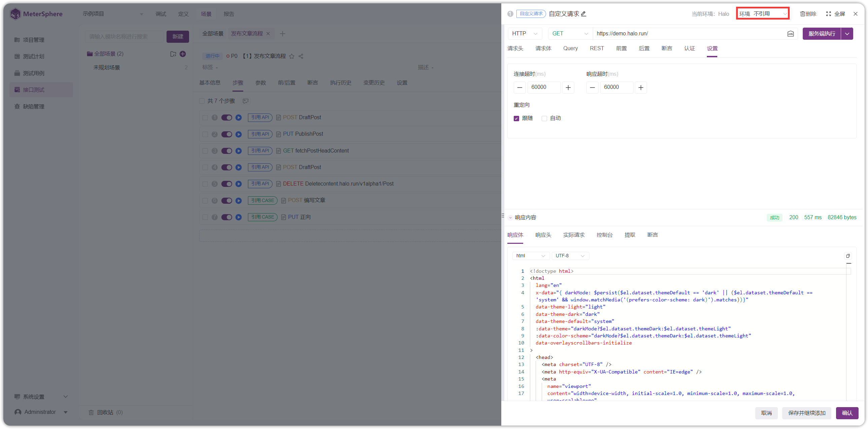
Task: Click the 取消 button
Action: (x=766, y=413)
